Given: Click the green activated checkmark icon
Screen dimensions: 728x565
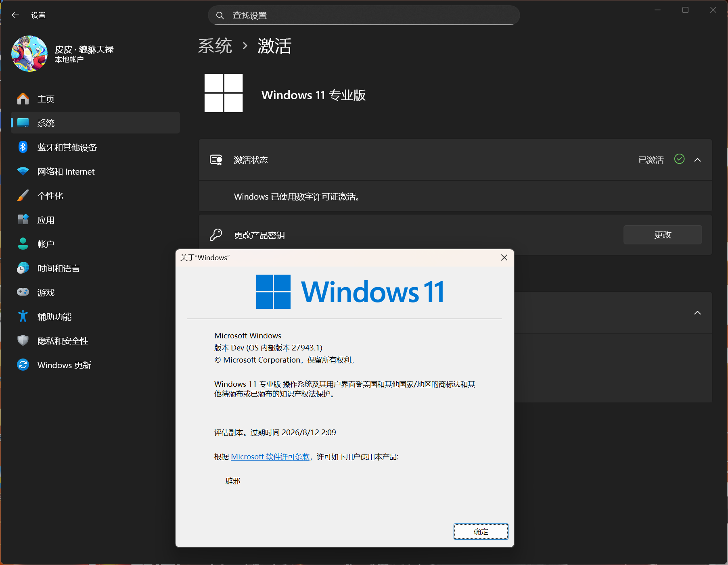Looking at the screenshot, I should point(679,159).
